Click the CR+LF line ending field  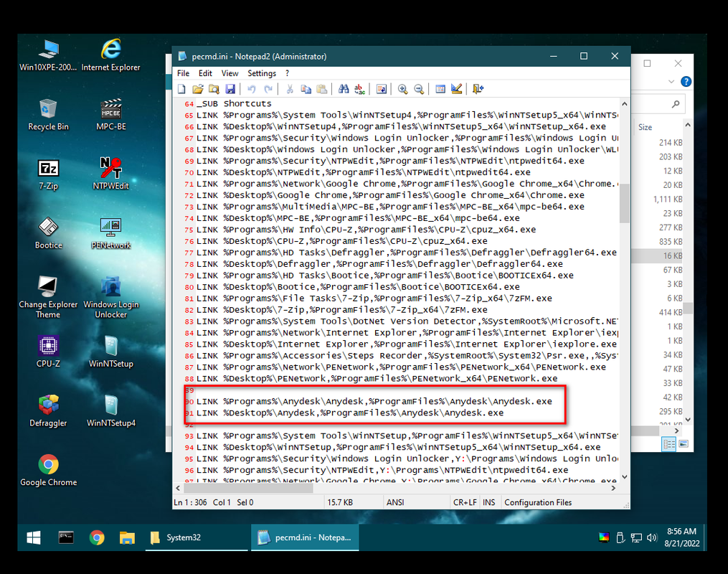pyautogui.click(x=465, y=502)
